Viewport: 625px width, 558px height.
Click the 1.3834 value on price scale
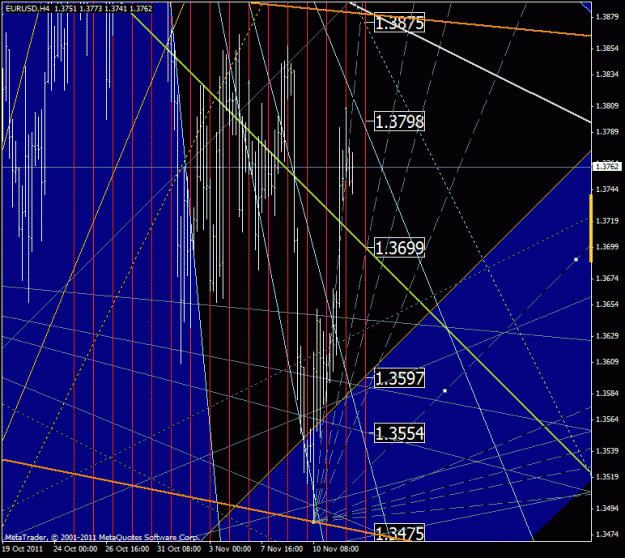click(607, 74)
